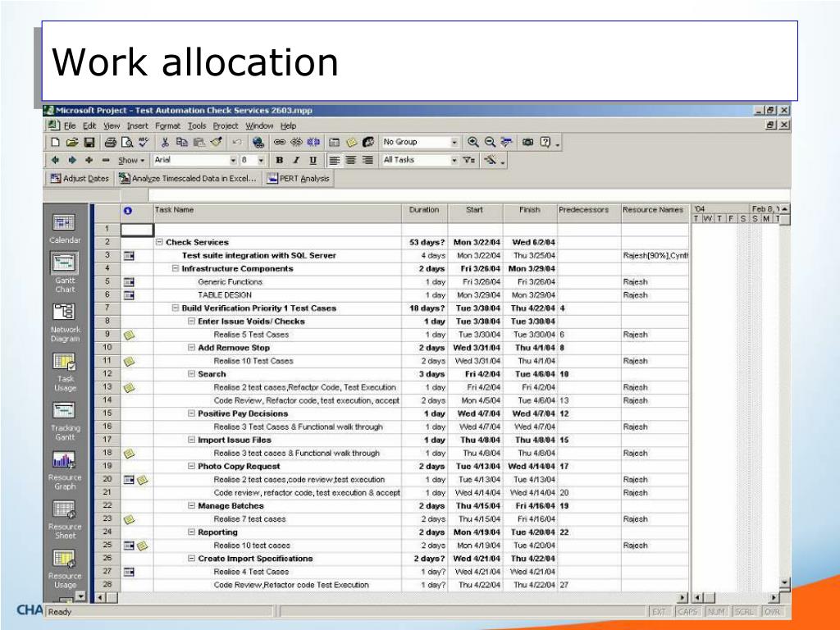The width and height of the screenshot is (840, 630).
Task: Open the No Group dropdown
Action: coord(454,143)
